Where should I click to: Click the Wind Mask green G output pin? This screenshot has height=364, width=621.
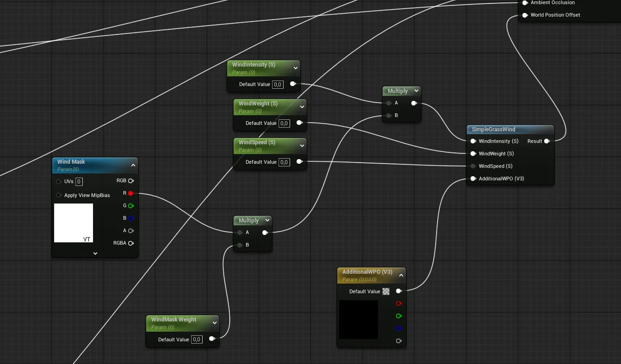pyautogui.click(x=131, y=206)
